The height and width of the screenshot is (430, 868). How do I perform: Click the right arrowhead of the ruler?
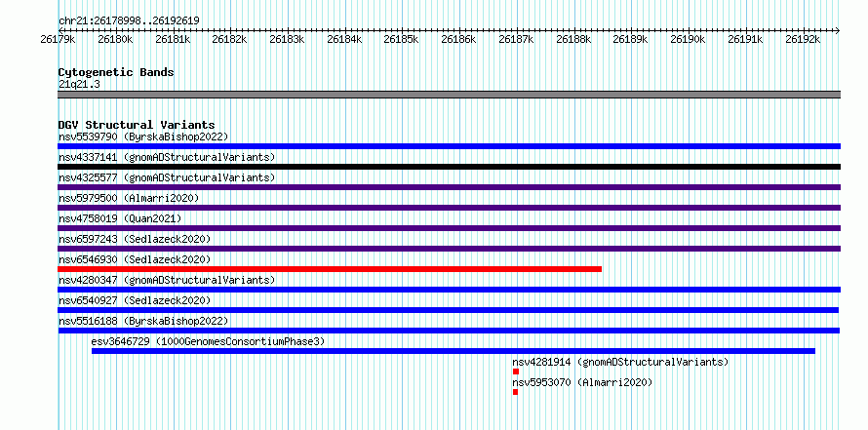pyautogui.click(x=838, y=30)
